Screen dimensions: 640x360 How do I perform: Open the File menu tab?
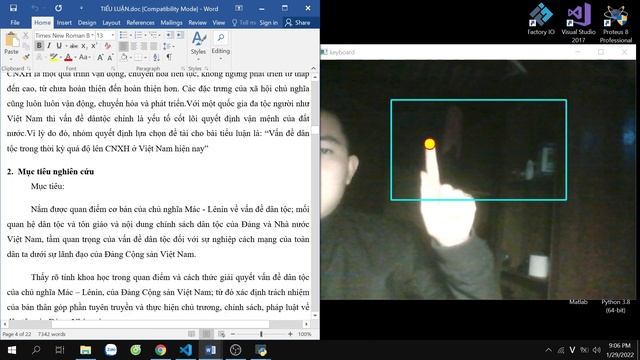tap(15, 22)
